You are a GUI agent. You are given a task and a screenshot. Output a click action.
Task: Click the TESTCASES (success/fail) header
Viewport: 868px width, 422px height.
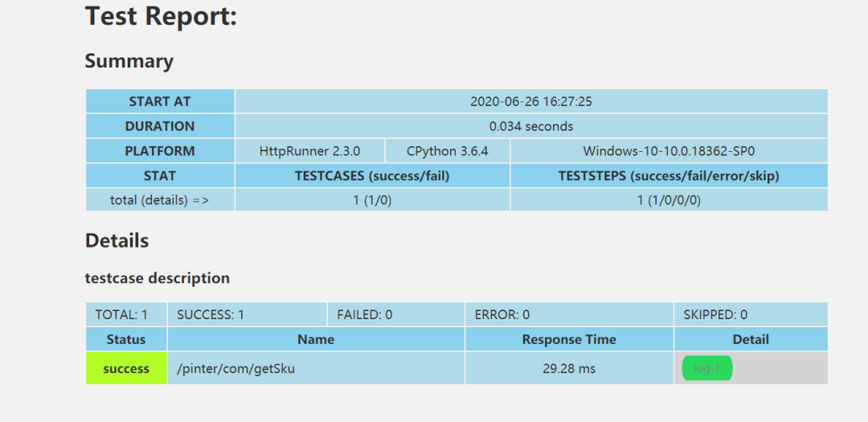[x=372, y=175]
